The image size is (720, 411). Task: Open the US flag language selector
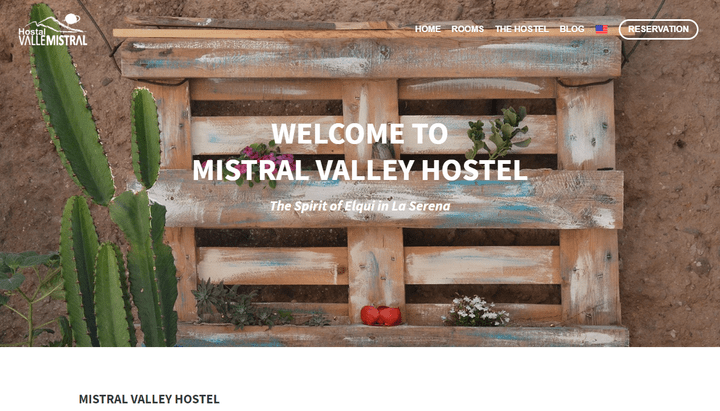pyautogui.click(x=601, y=29)
